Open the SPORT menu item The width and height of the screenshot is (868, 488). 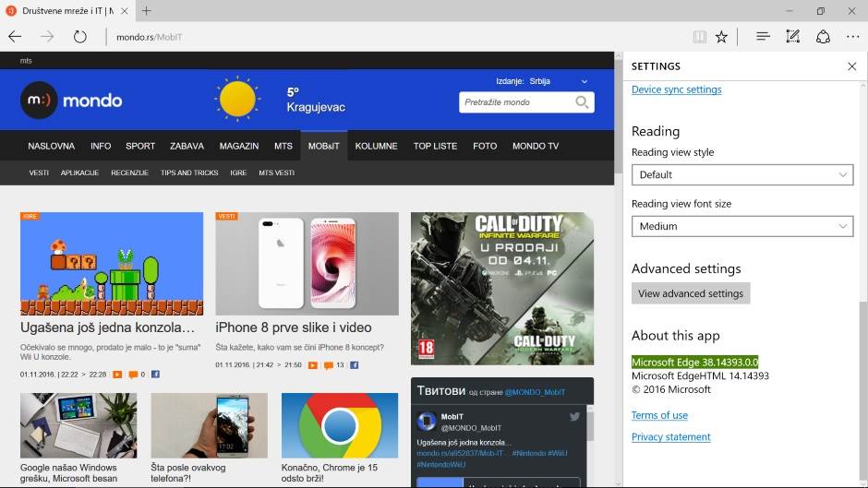[140, 146]
